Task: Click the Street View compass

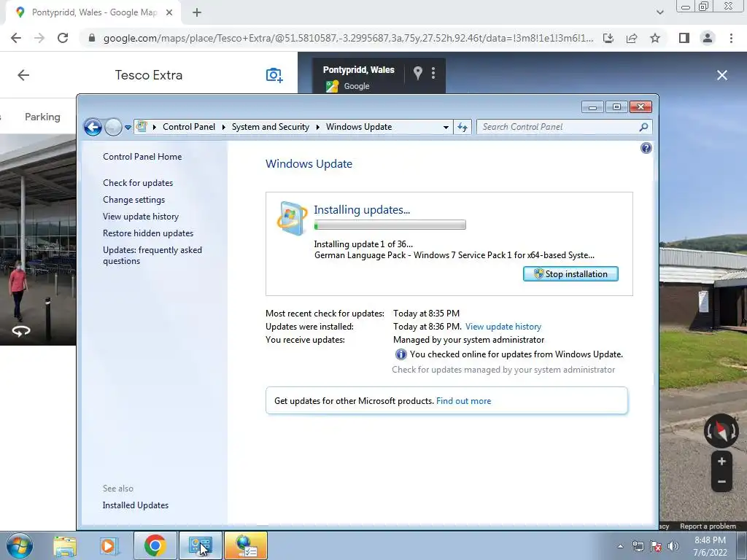Action: click(721, 432)
